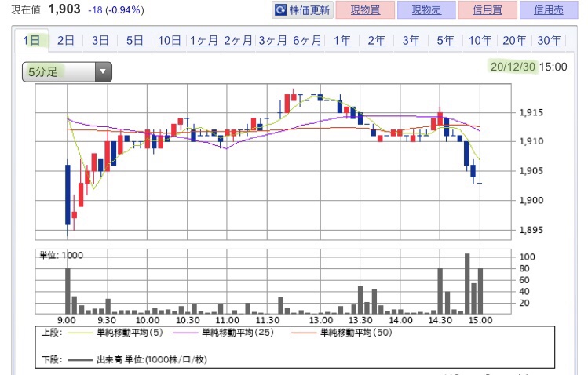The image size is (588, 375).
Task: Click the 20/12/30 15:00 timestamp text
Action: click(529, 67)
